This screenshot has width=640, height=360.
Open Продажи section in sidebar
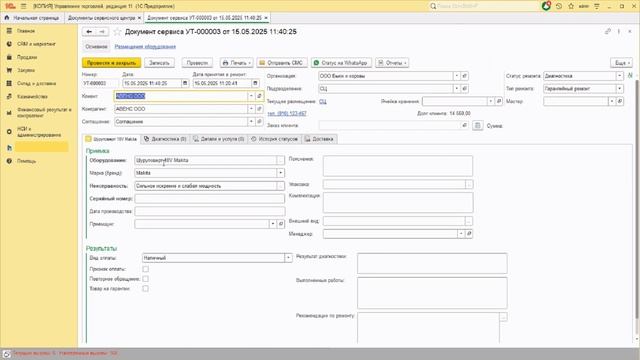pos(27,57)
